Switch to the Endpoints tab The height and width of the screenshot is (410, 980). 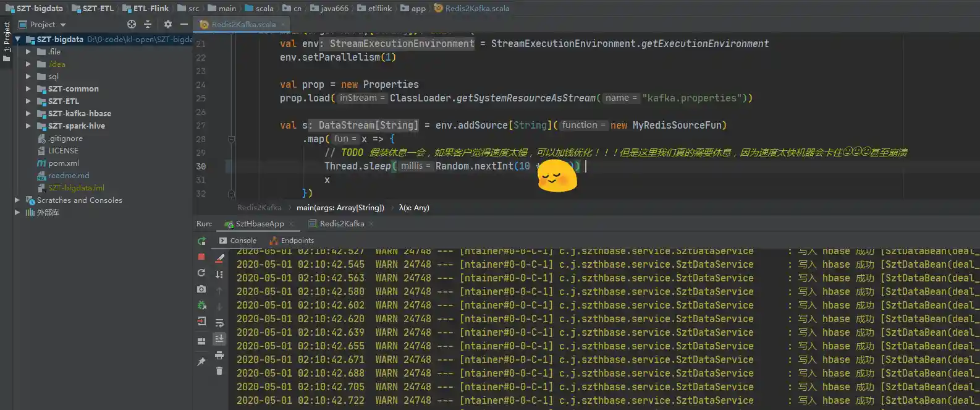pyautogui.click(x=297, y=241)
